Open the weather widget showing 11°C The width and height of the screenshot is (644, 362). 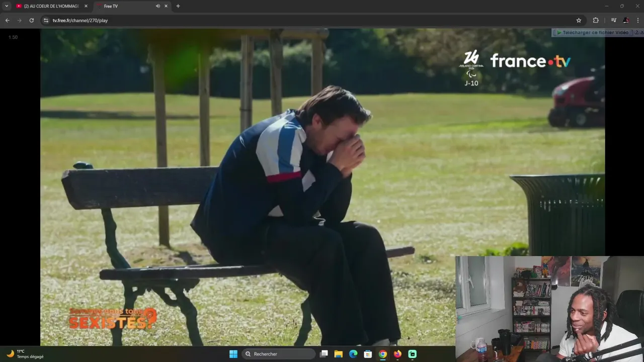tap(25, 354)
